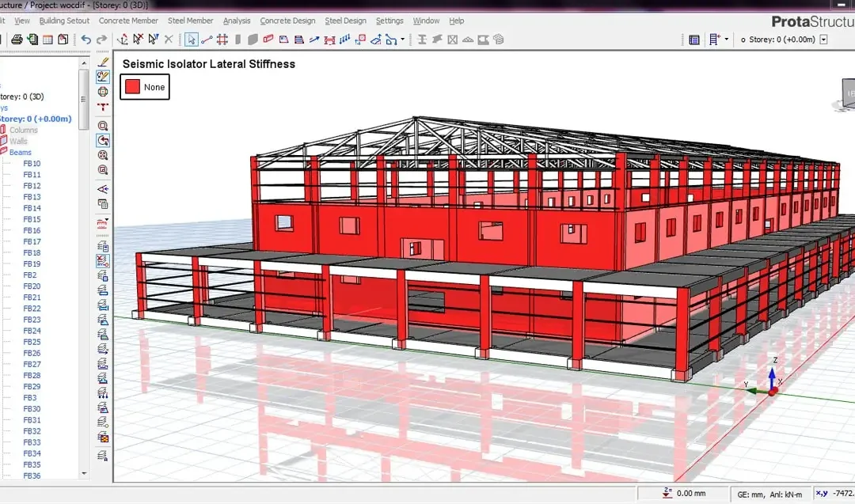The image size is (855, 504).
Task: Click the red H-shaped frame icon
Action: [x=329, y=40]
